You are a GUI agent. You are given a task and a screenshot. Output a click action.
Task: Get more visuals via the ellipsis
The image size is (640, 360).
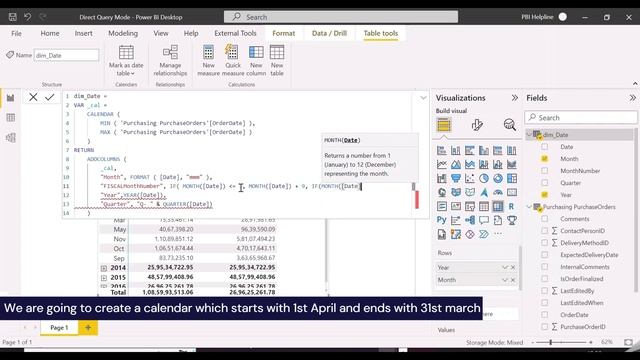(x=498, y=234)
